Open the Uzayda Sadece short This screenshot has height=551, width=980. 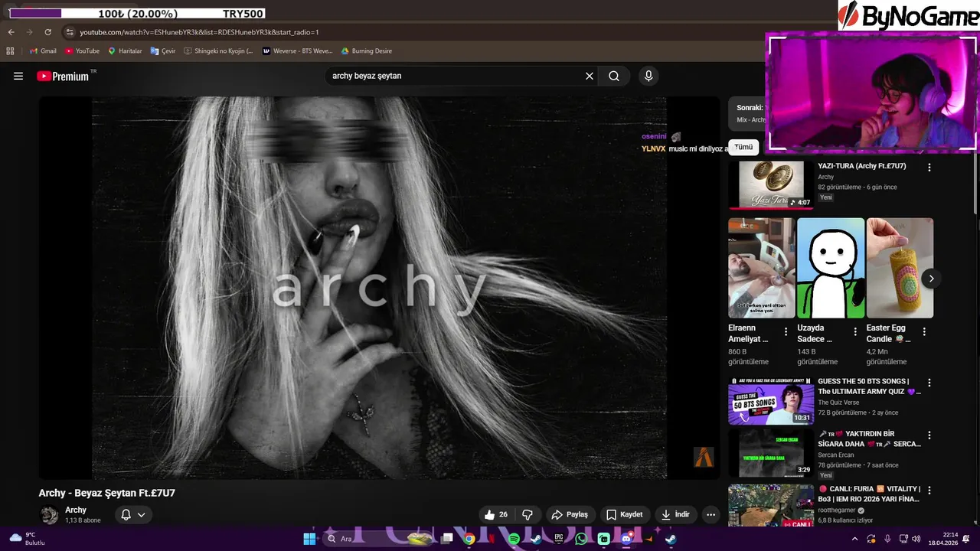pos(831,268)
